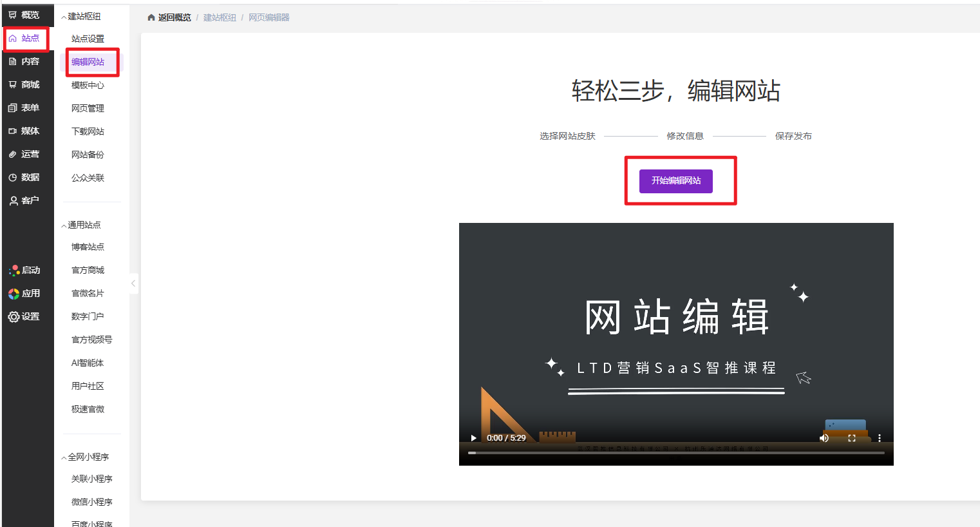The image size is (980, 527).
Task: Toggle video fullscreen mode
Action: point(852,438)
